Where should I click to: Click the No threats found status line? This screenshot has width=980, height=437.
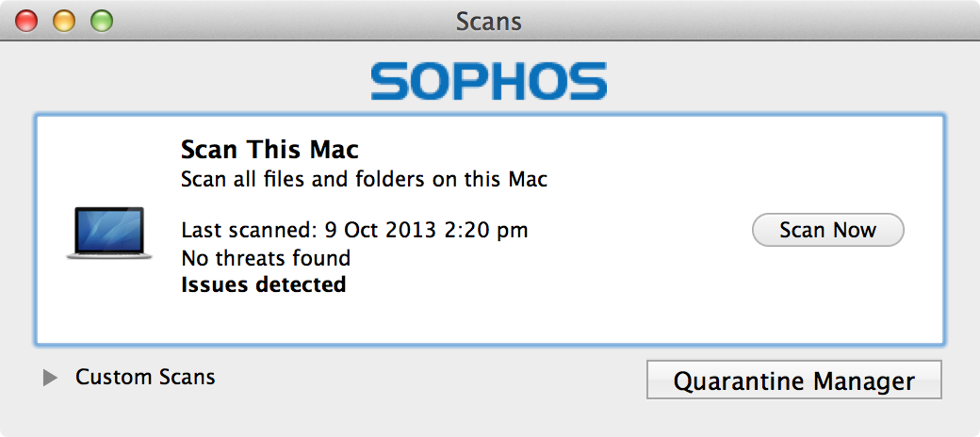[266, 258]
